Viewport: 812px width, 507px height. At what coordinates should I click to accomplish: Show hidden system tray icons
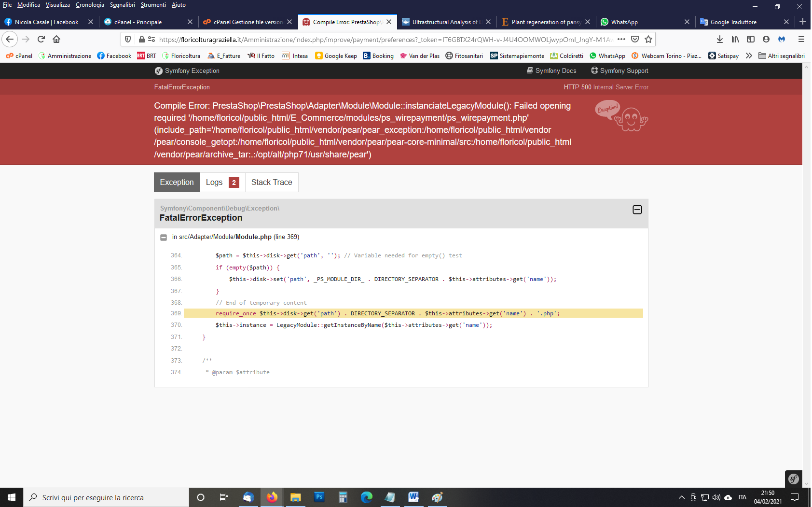[681, 497]
